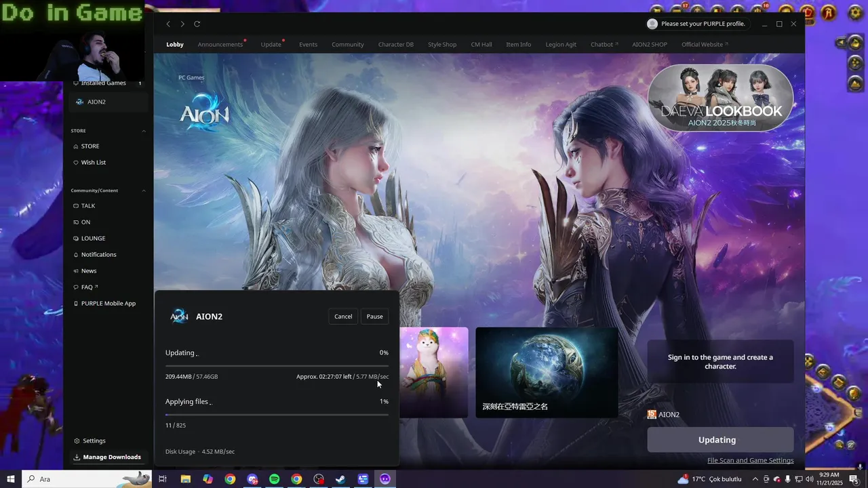868x488 pixels.
Task: Open the ON streaming icon
Action: click(x=76, y=222)
